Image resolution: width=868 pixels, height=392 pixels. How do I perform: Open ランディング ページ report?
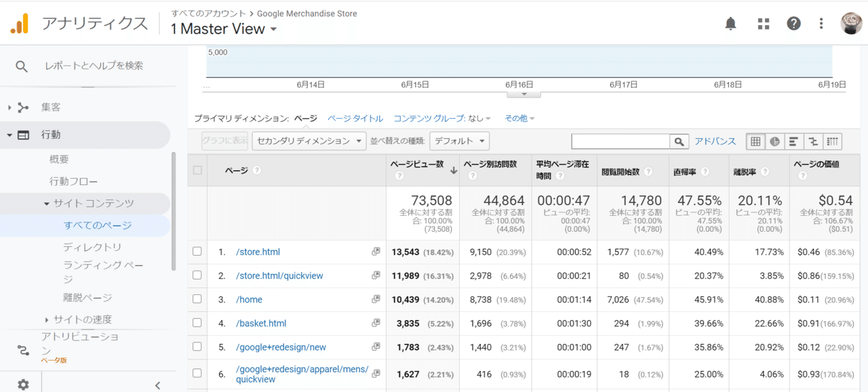click(x=103, y=272)
